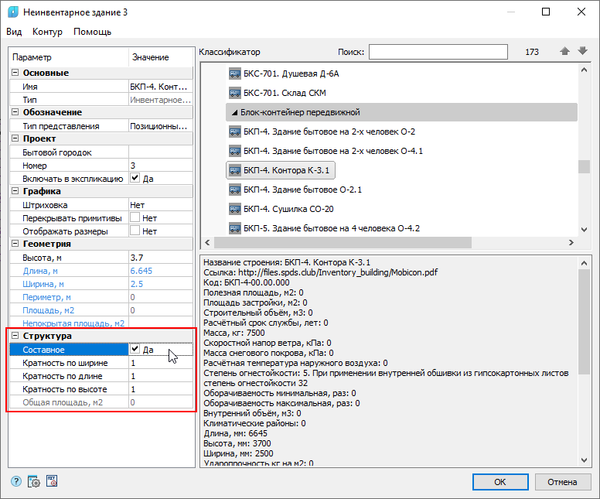Select tree row БКП-4. Сушилка СО-20

pyautogui.click(x=281, y=209)
